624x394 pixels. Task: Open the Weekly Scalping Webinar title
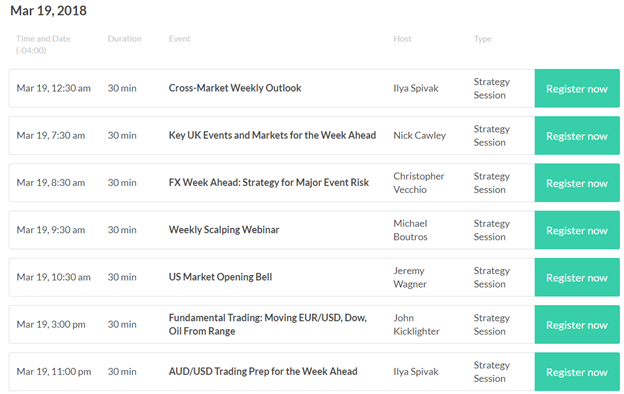(224, 230)
